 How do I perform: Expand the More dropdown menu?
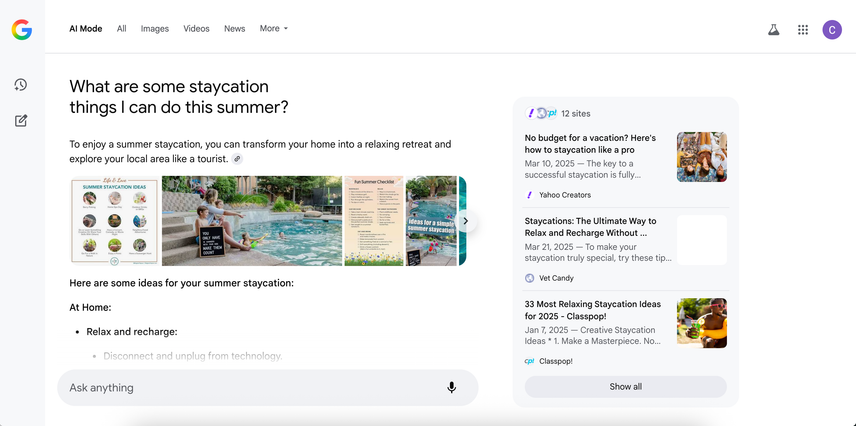[x=274, y=28]
